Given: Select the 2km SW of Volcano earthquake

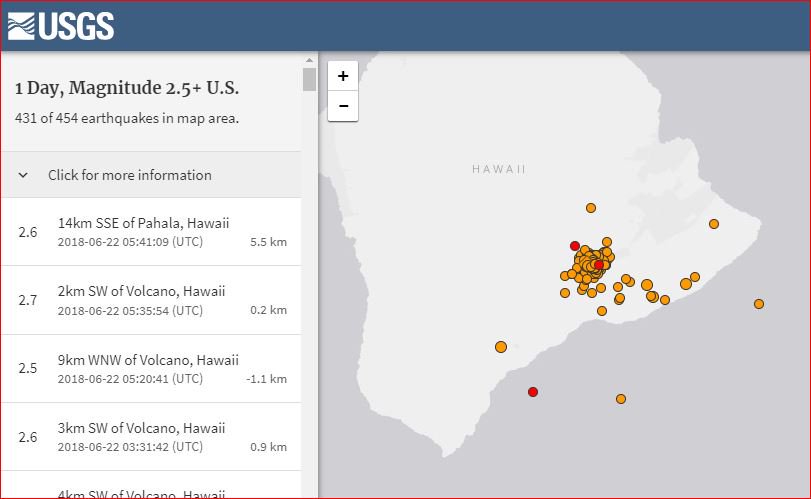Looking at the screenshot, I should click(151, 300).
